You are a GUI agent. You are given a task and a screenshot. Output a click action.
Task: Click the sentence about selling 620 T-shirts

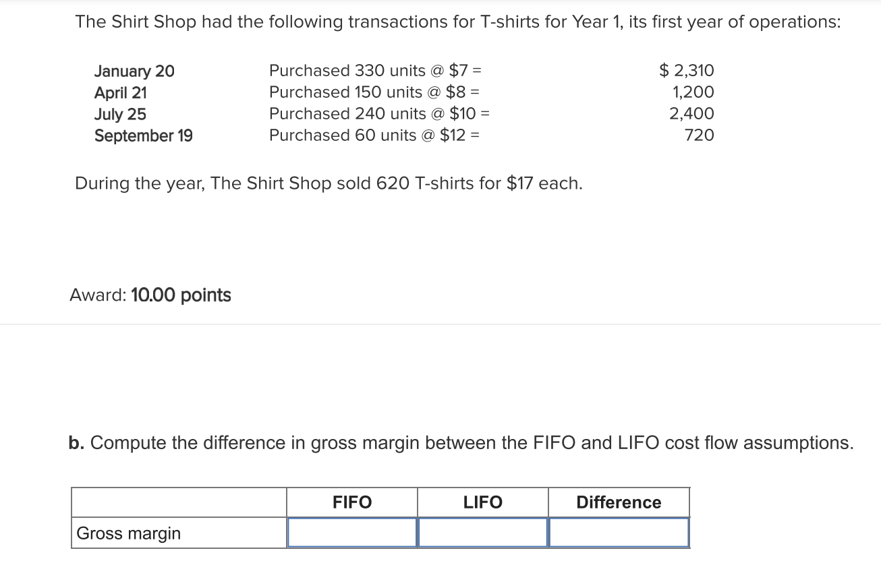click(328, 183)
